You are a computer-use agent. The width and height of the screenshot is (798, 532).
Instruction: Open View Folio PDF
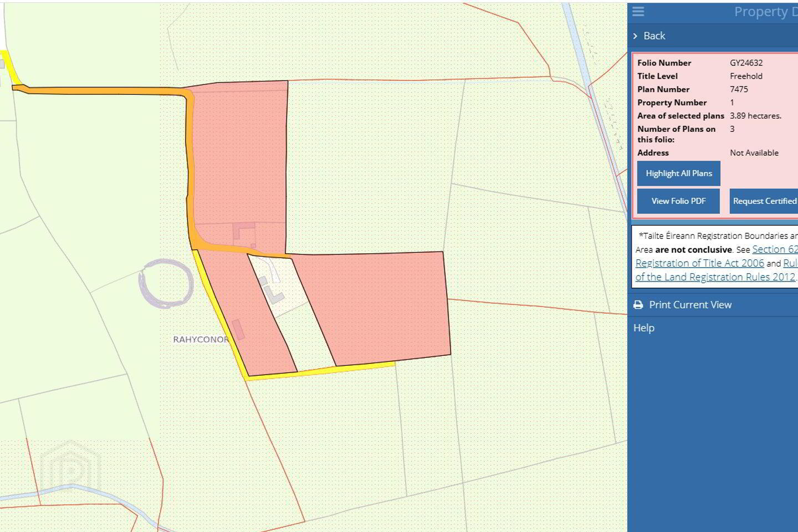click(678, 201)
